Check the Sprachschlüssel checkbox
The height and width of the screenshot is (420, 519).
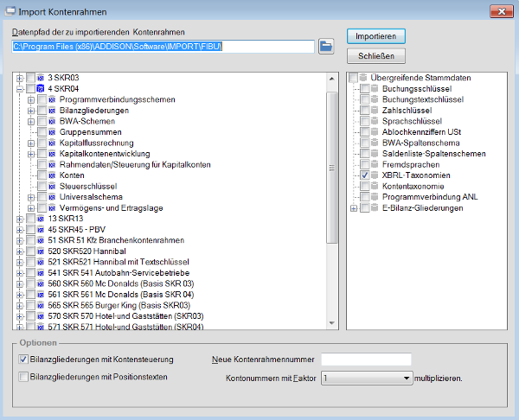pos(365,121)
